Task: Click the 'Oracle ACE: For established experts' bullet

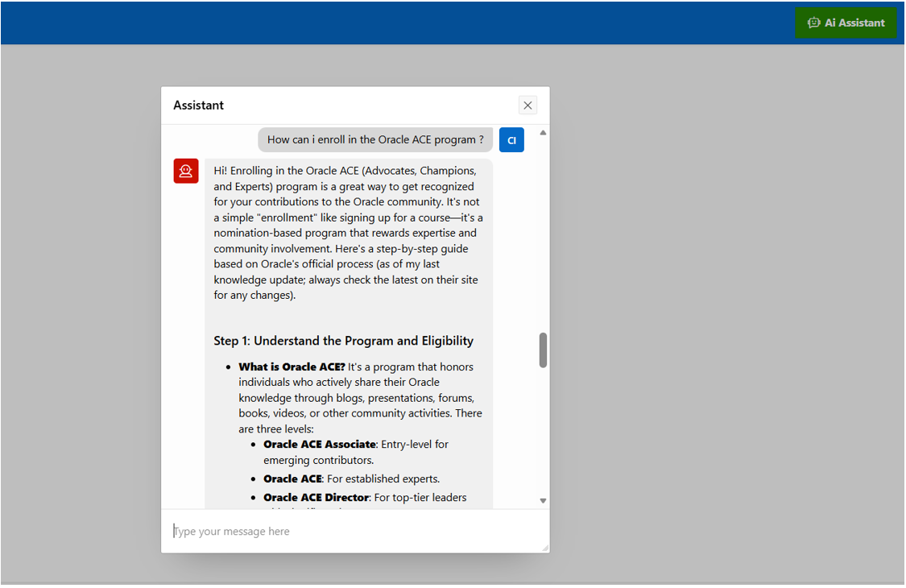Action: pyautogui.click(x=351, y=478)
